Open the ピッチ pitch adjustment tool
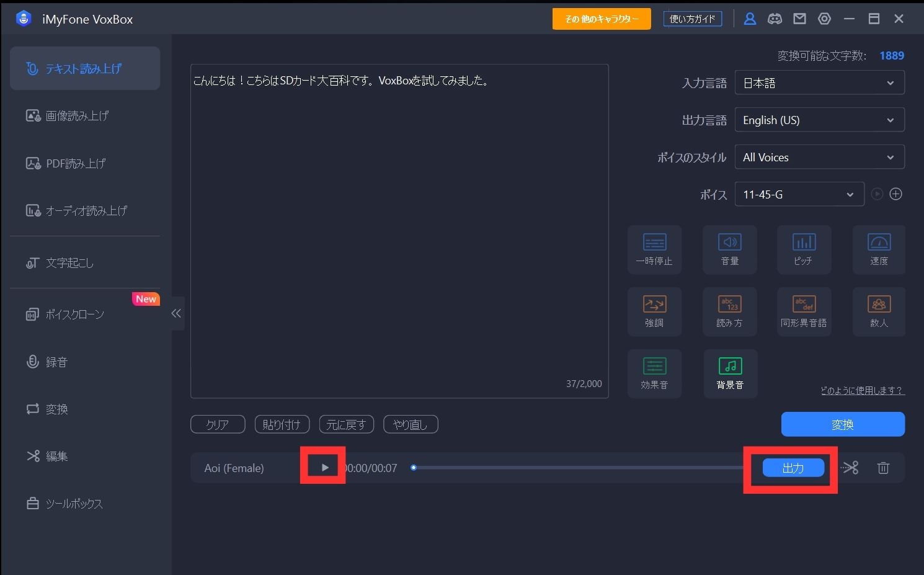This screenshot has height=575, width=924. pyautogui.click(x=804, y=249)
